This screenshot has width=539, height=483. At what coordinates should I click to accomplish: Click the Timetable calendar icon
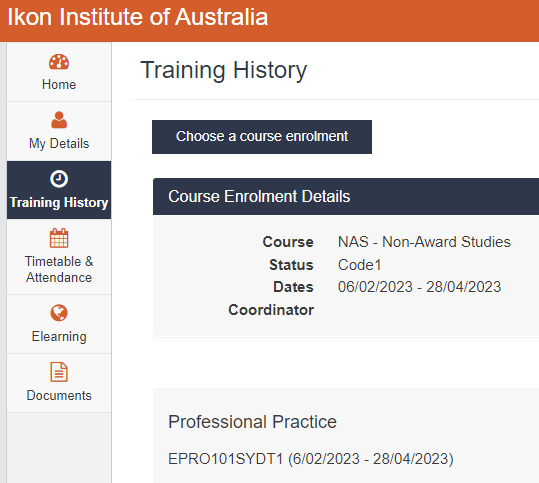pyautogui.click(x=59, y=238)
